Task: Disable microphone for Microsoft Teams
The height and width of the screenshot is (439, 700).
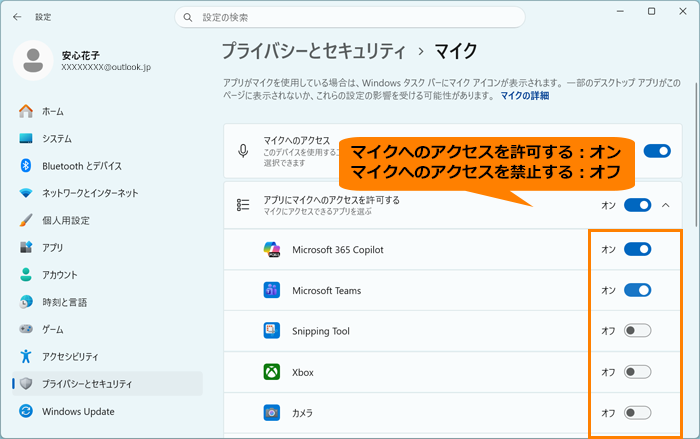Action: (x=638, y=290)
